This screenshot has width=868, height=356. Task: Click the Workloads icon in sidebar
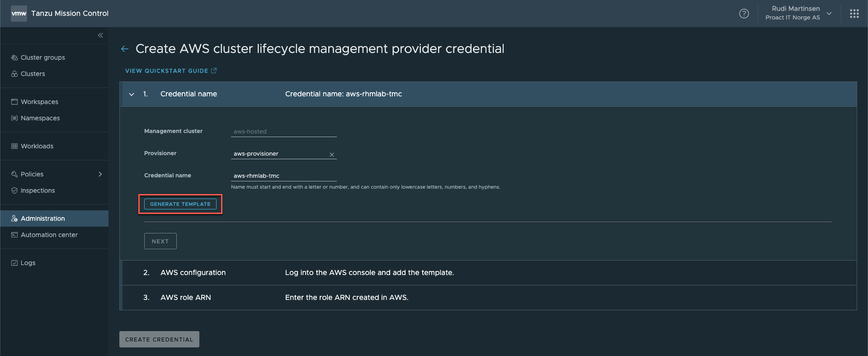(x=14, y=146)
